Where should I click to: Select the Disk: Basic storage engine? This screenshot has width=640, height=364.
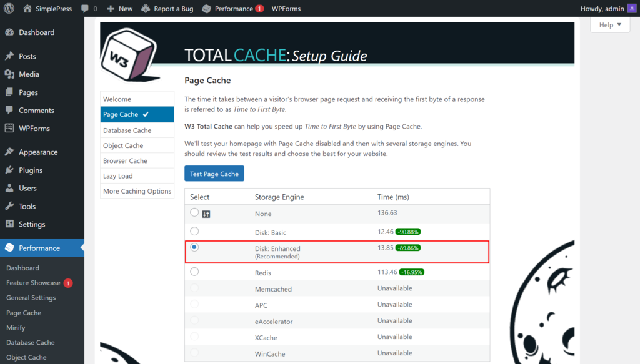point(194,231)
